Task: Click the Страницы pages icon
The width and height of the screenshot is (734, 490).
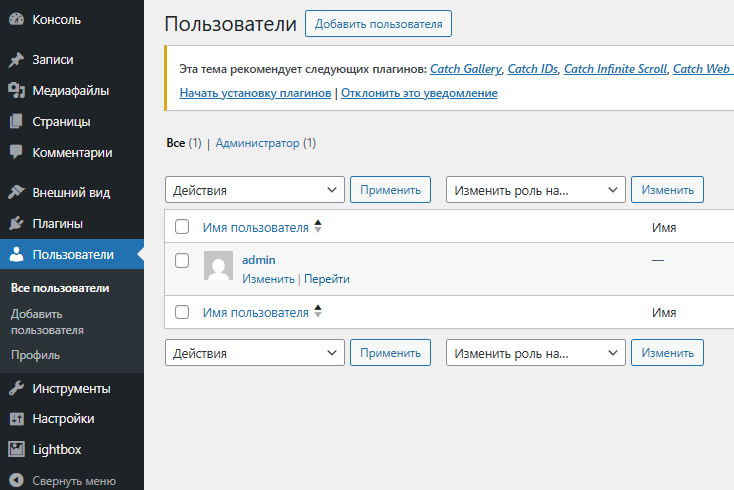Action: click(16, 122)
